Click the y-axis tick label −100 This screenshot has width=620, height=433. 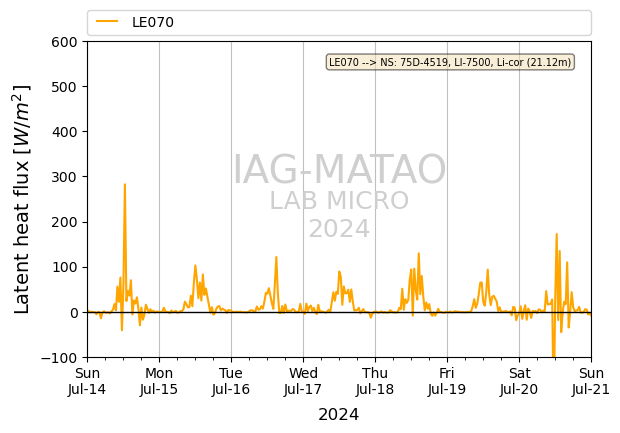[x=60, y=358]
